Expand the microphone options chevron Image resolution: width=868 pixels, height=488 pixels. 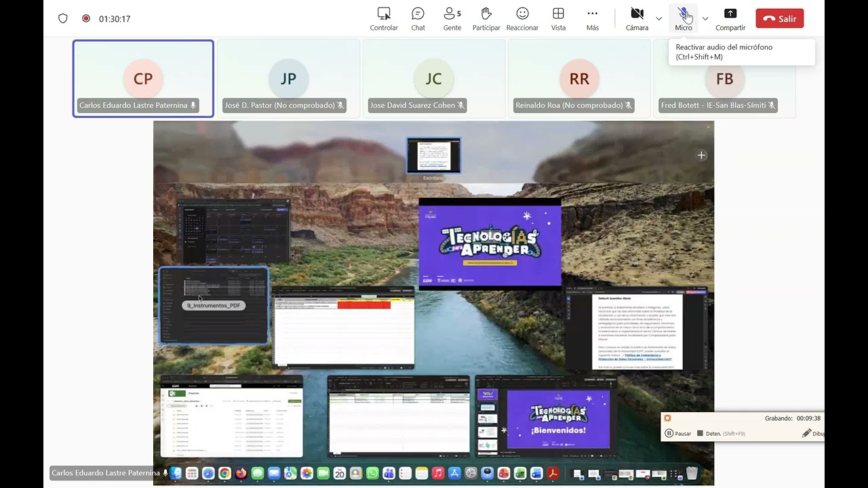tap(705, 19)
